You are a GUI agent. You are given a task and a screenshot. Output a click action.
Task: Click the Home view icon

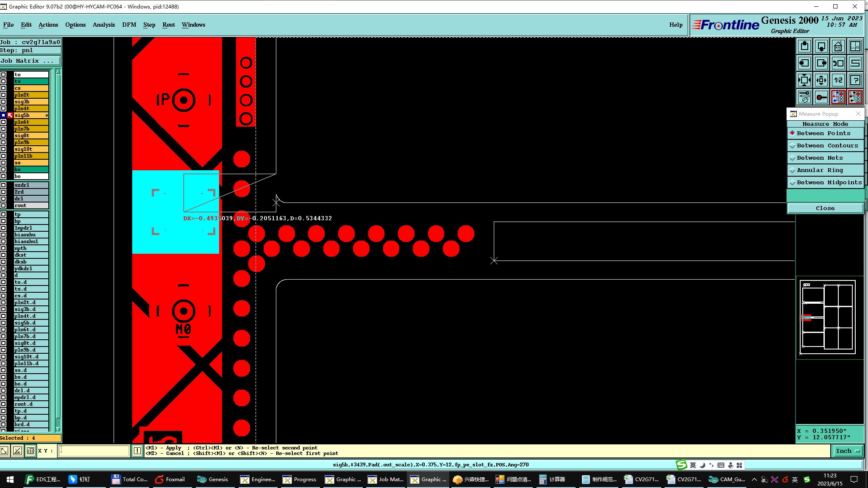tap(838, 46)
